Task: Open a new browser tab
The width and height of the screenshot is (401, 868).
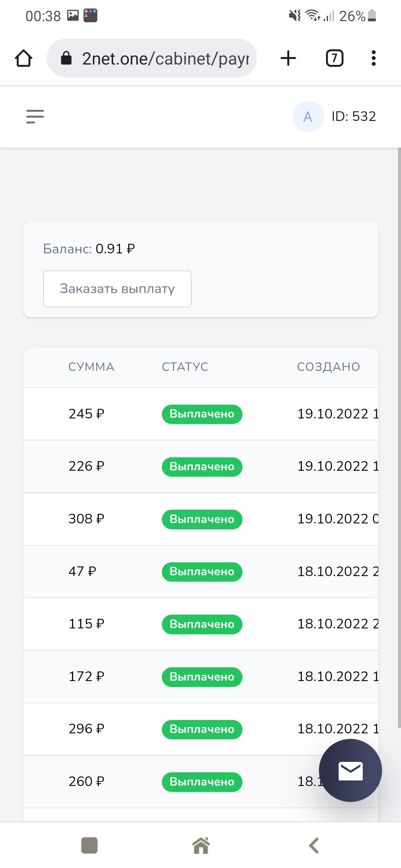Action: [x=288, y=58]
